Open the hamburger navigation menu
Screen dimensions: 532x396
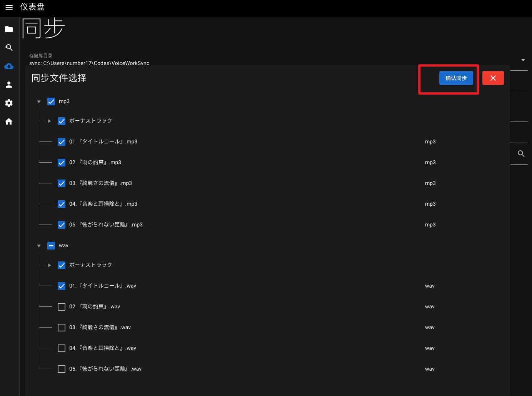pos(9,7)
